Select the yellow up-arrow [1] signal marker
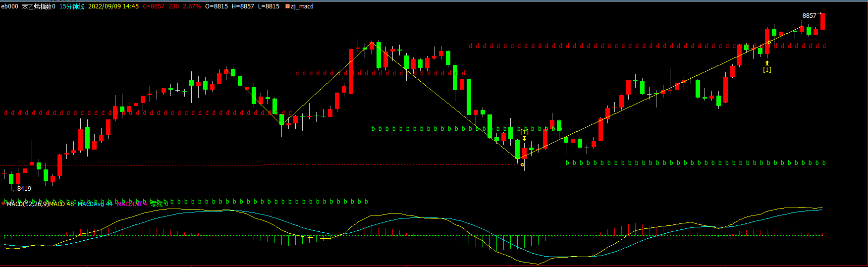Image resolution: width=868 pixels, height=267 pixels. [x=767, y=67]
